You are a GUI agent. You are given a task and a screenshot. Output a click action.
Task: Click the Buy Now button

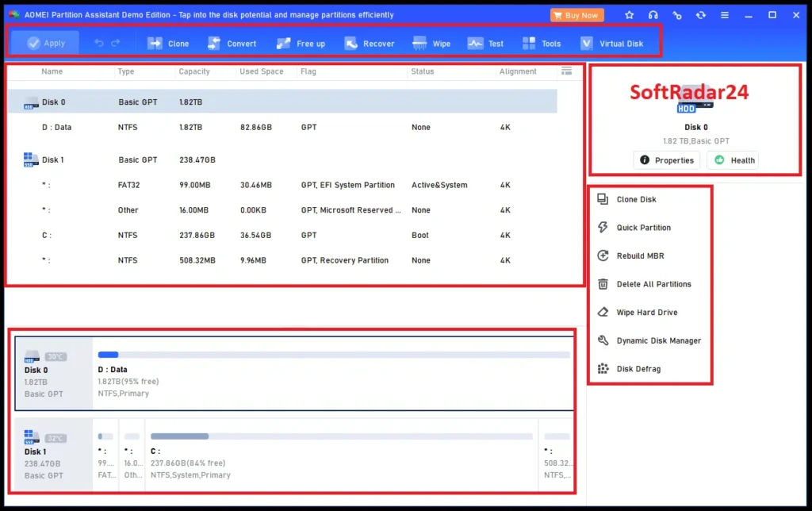576,15
